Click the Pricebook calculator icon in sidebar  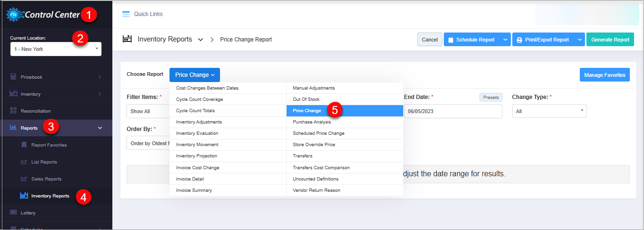(13, 77)
